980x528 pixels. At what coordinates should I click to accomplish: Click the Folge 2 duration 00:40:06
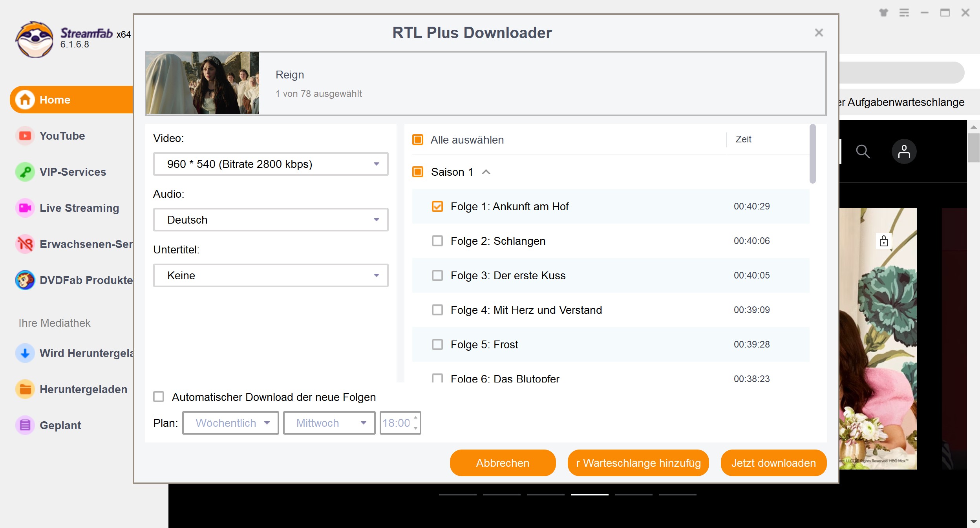tap(752, 241)
